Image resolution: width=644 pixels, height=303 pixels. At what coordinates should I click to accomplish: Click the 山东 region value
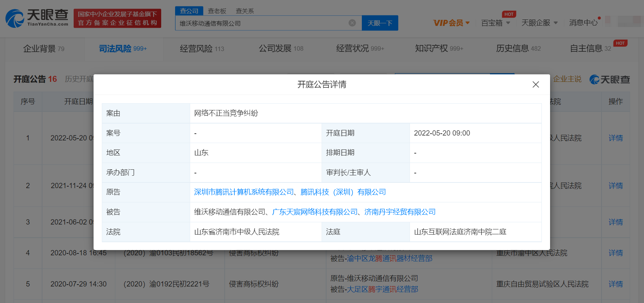coord(201,152)
